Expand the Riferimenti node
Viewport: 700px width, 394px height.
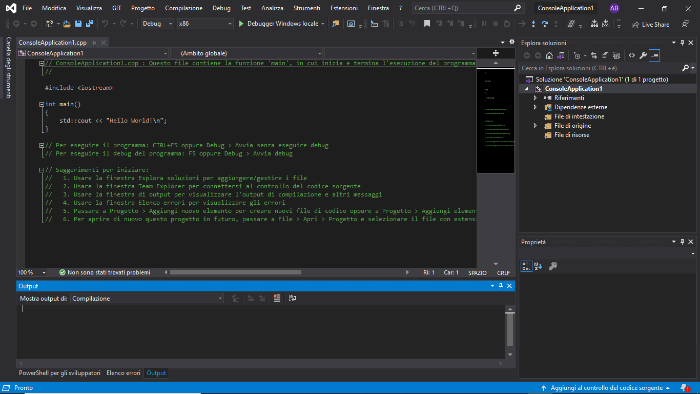tap(535, 98)
